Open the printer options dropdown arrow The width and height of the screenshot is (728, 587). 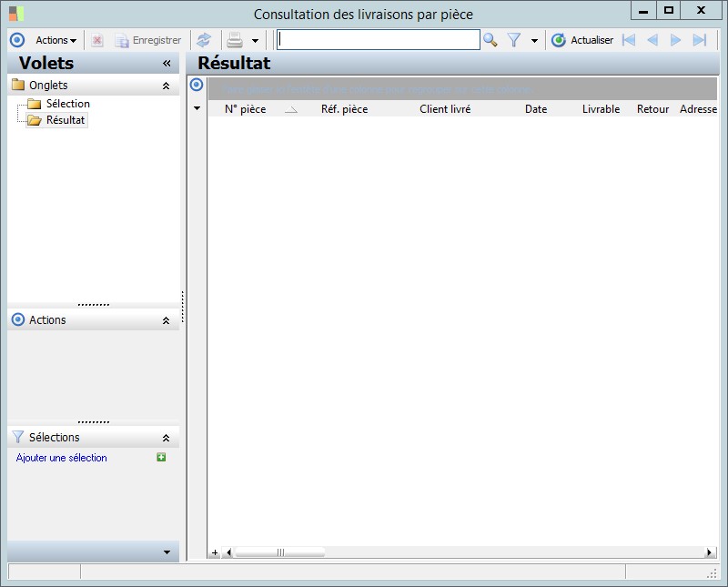(255, 40)
